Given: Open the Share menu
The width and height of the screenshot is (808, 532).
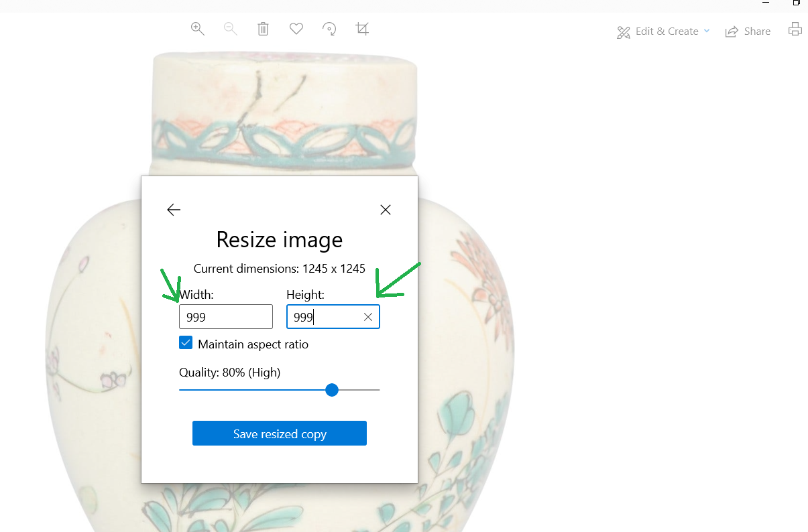Looking at the screenshot, I should point(748,31).
